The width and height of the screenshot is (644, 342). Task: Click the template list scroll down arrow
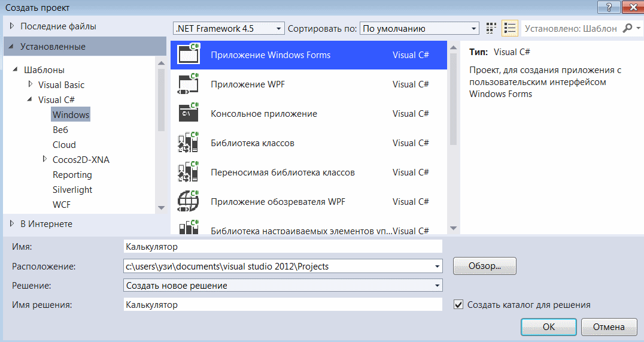click(454, 228)
